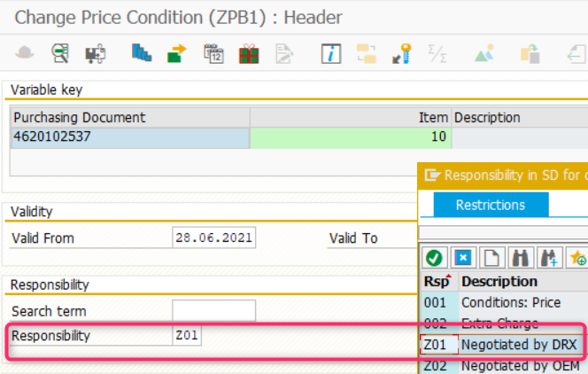Select purchasing document 4620102537 cell
588x374 pixels.
[129, 137]
